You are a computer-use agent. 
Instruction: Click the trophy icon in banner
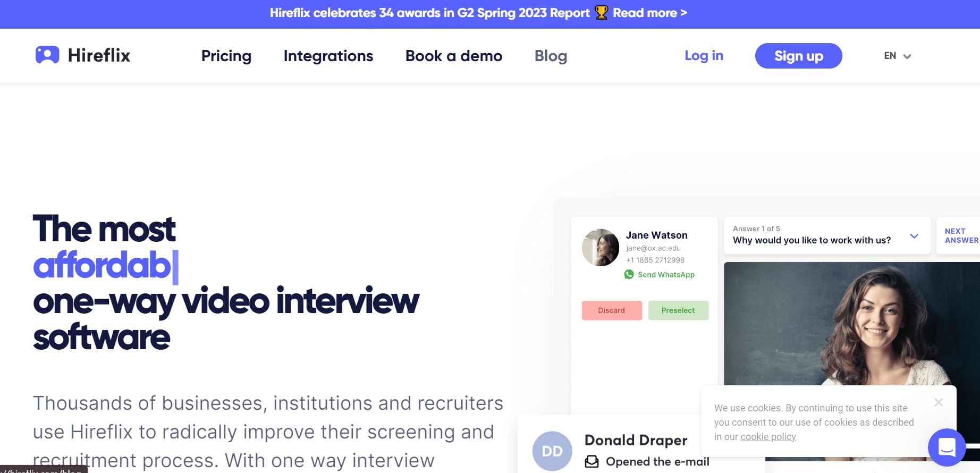point(601,13)
